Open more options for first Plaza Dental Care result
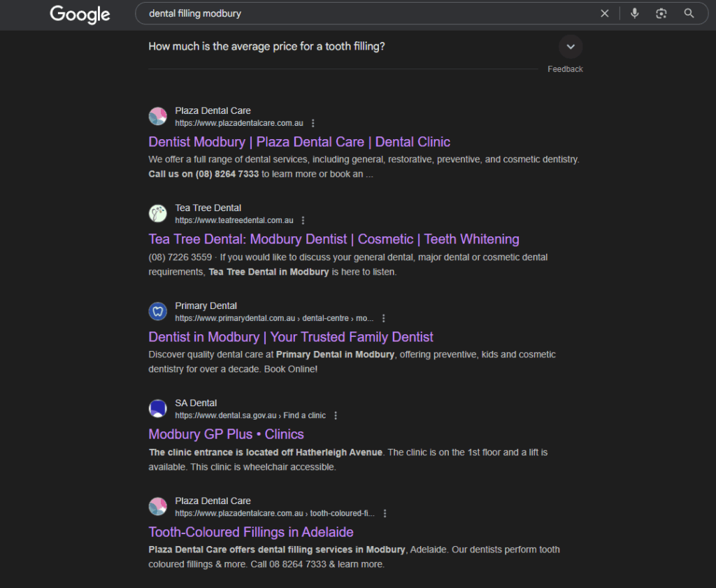Image resolution: width=716 pixels, height=588 pixels. coord(313,123)
